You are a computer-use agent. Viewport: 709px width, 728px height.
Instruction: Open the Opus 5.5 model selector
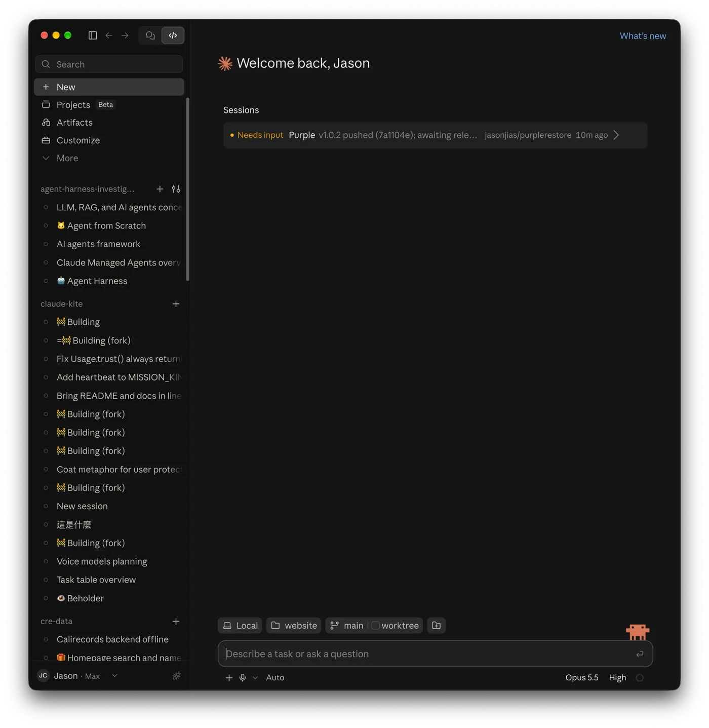[582, 678]
